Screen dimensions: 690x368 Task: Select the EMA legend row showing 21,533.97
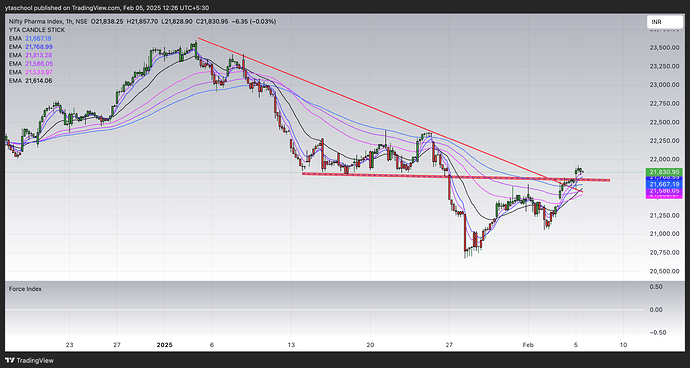(x=30, y=72)
